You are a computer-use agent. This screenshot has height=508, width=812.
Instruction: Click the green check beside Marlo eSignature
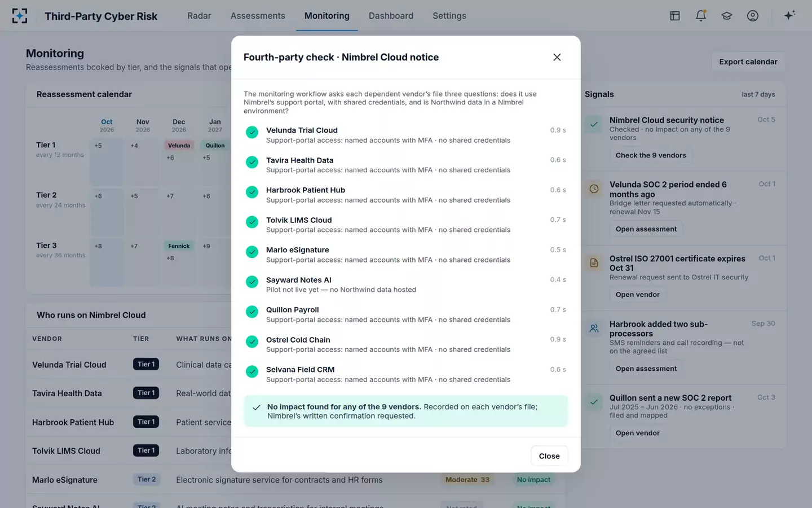coord(252,252)
